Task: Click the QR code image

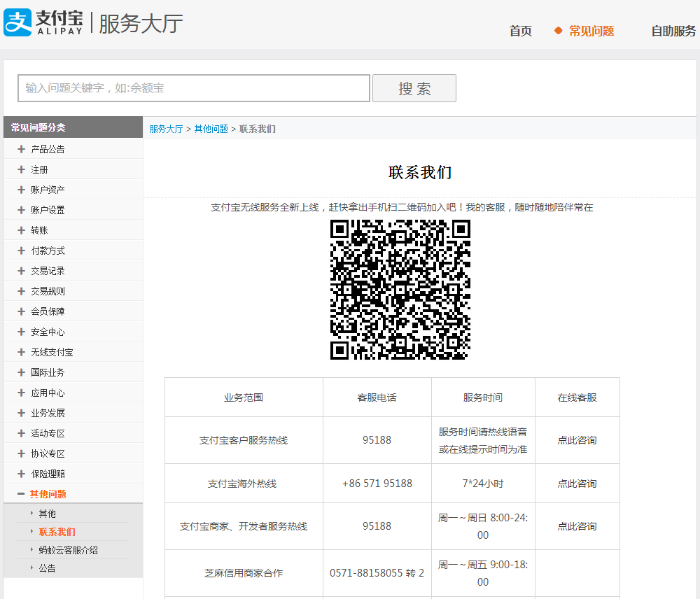Action: tap(400, 290)
